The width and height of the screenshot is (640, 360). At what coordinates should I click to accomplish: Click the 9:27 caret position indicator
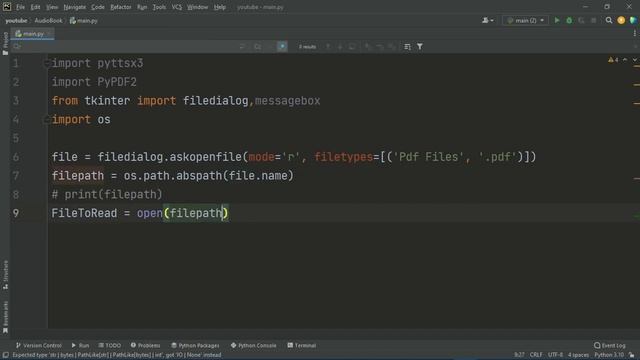tap(519, 355)
